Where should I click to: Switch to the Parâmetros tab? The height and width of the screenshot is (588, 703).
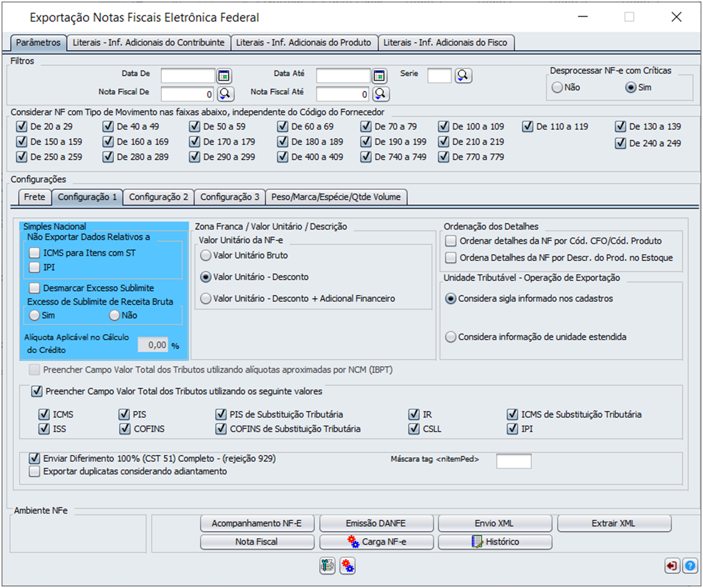tap(38, 43)
